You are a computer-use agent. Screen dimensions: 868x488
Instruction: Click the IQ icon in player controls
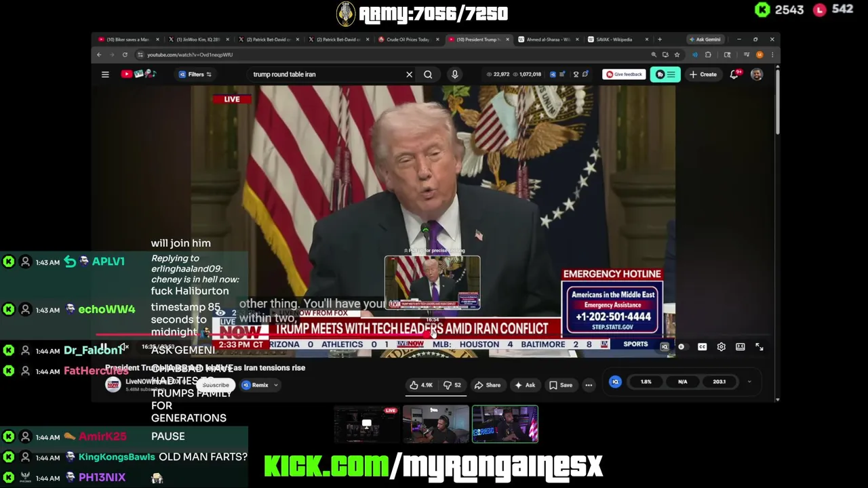point(665,347)
